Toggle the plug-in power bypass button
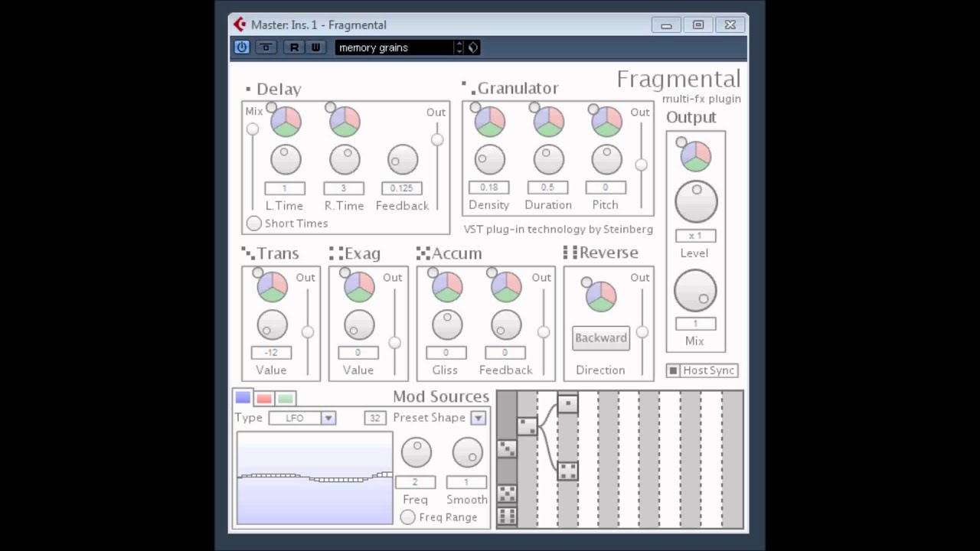Image resolution: width=980 pixels, height=551 pixels. point(242,47)
